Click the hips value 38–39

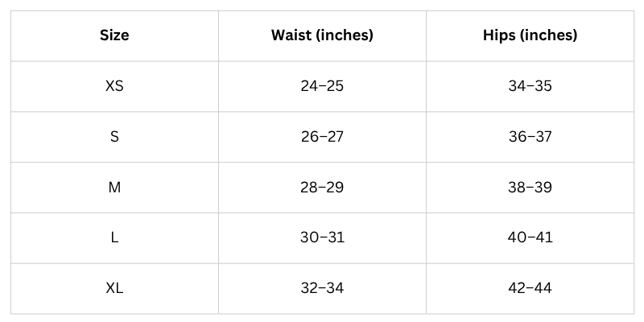(530, 188)
